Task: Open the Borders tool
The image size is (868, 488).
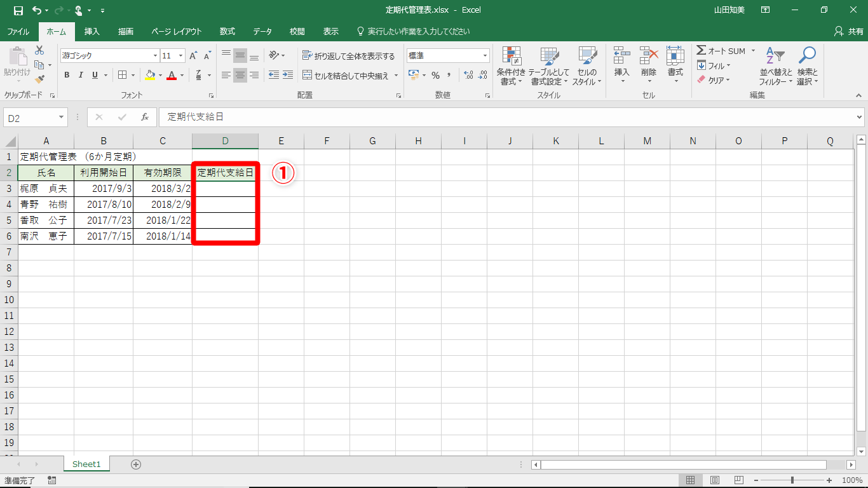Action: point(123,75)
